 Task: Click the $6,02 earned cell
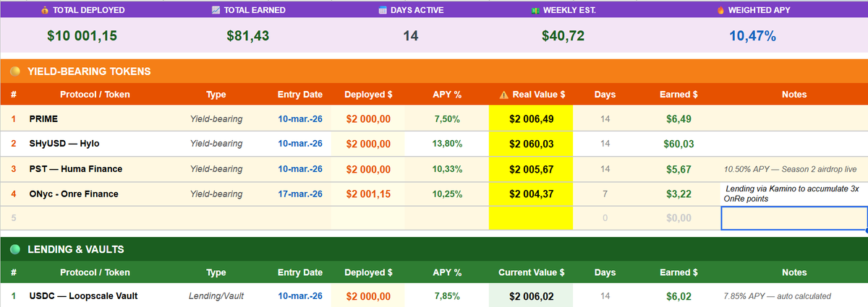(678, 296)
